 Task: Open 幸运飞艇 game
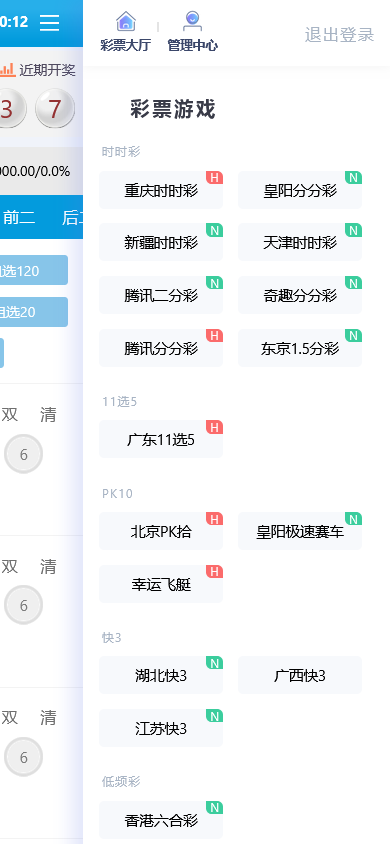pyautogui.click(x=161, y=585)
